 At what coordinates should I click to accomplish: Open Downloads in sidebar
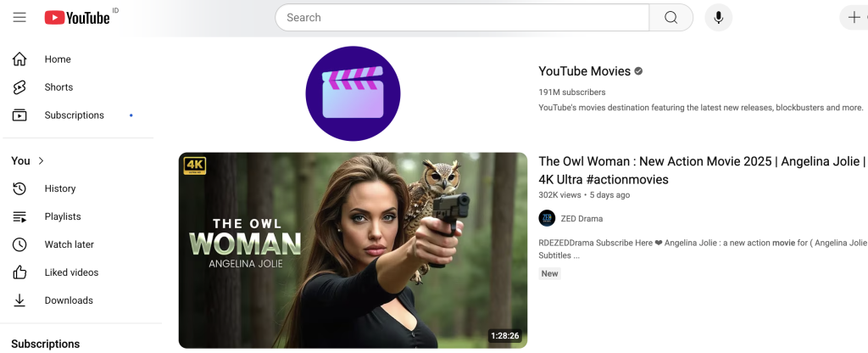click(x=68, y=300)
